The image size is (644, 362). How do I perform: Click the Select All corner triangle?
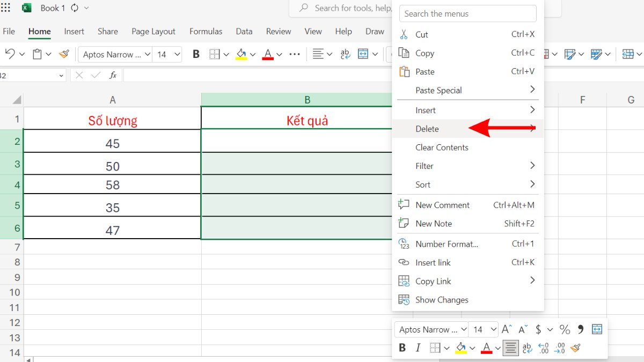(17, 100)
